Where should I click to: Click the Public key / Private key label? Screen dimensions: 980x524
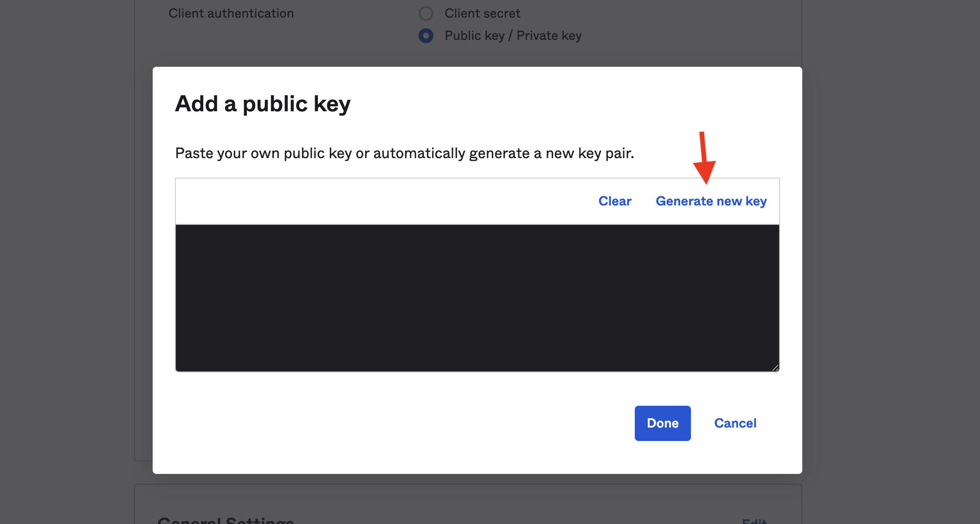[x=513, y=36]
